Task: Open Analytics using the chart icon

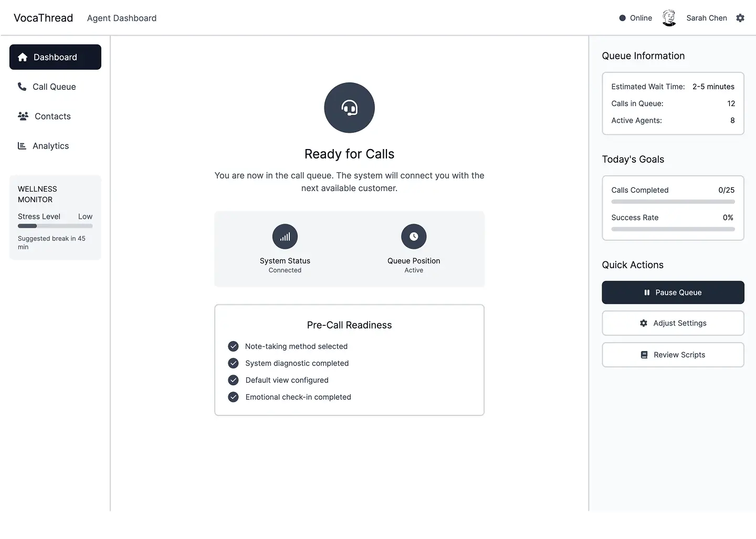Action: tap(22, 145)
